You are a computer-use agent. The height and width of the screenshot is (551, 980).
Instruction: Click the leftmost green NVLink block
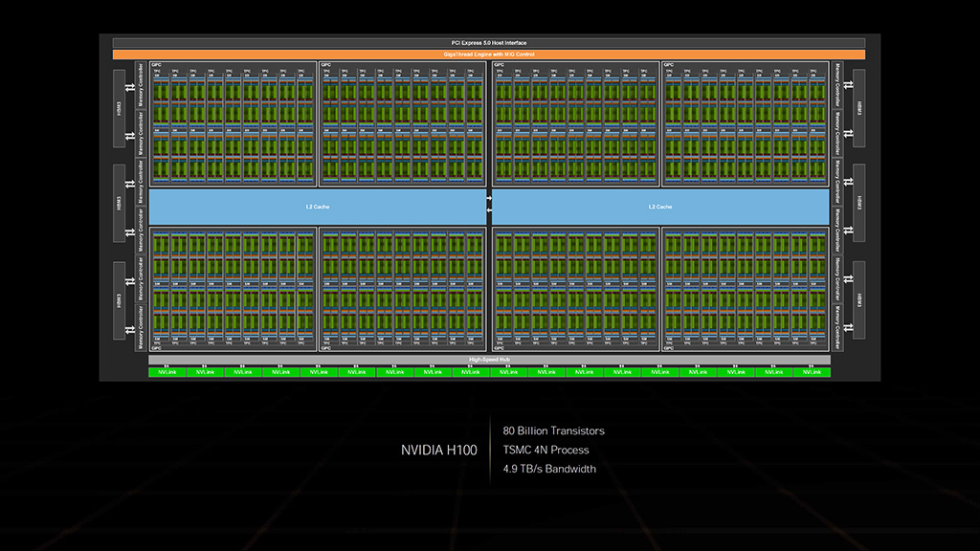[167, 372]
